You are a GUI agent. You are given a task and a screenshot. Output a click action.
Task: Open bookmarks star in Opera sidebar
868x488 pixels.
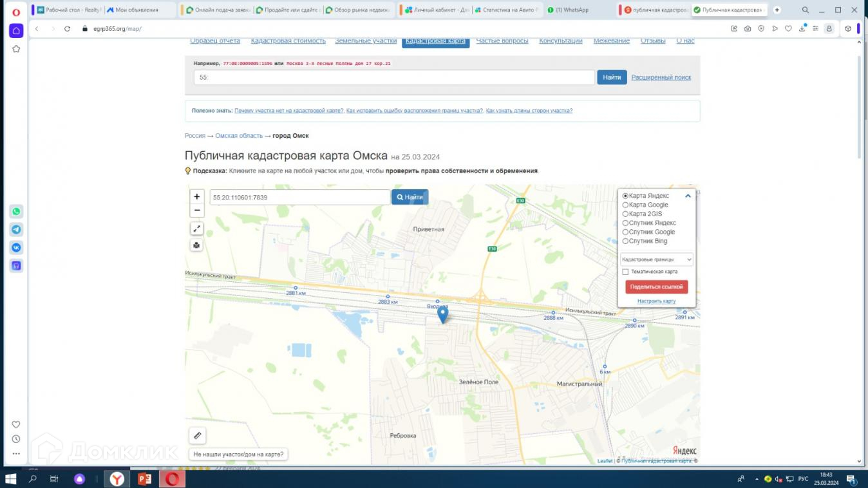point(16,49)
